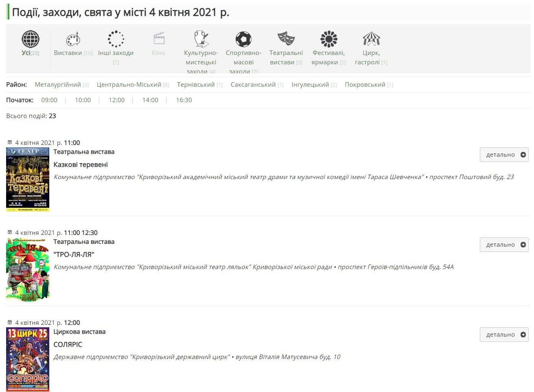Click the state circus venue address text
The height and width of the screenshot is (392, 534).
(197, 357)
